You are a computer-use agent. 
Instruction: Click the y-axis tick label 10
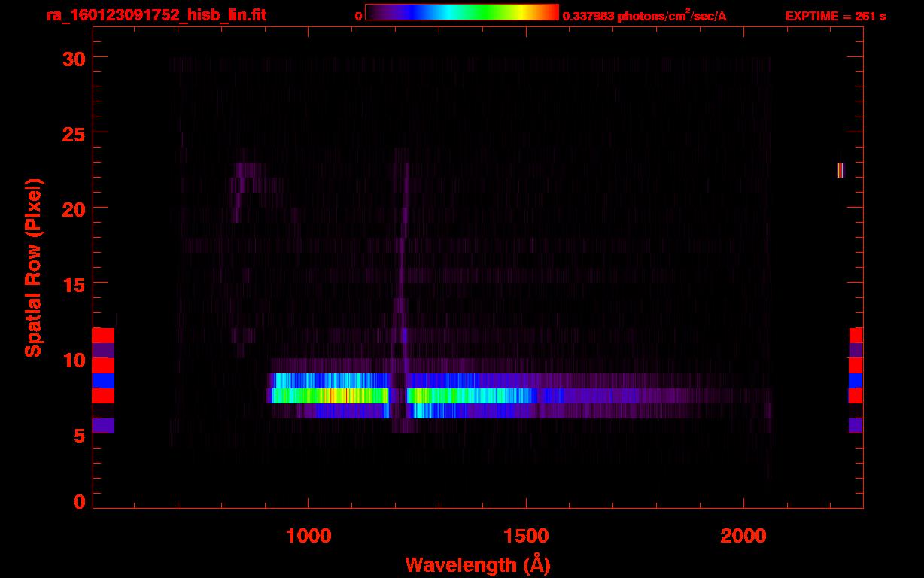point(74,360)
